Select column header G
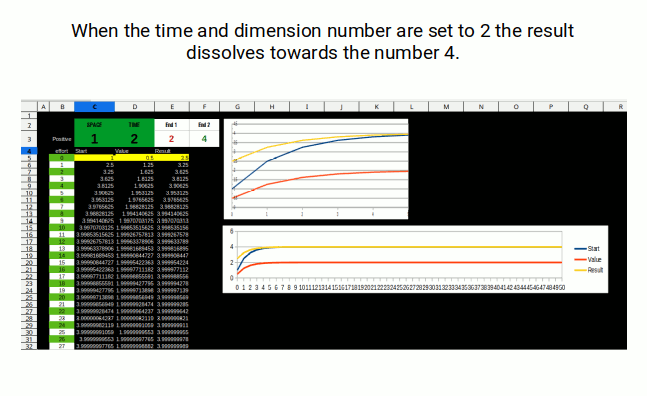The image size is (647, 396). coord(237,107)
